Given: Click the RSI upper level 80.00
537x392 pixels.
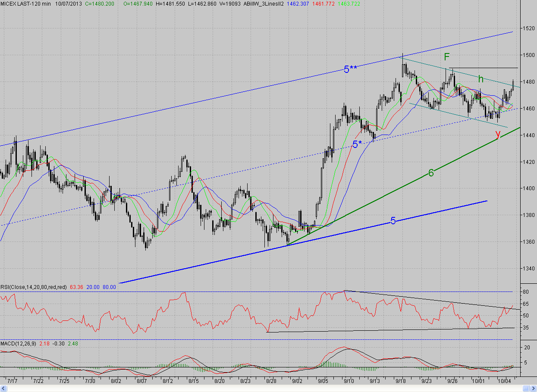Looking at the screenshot, I should coord(110,286).
